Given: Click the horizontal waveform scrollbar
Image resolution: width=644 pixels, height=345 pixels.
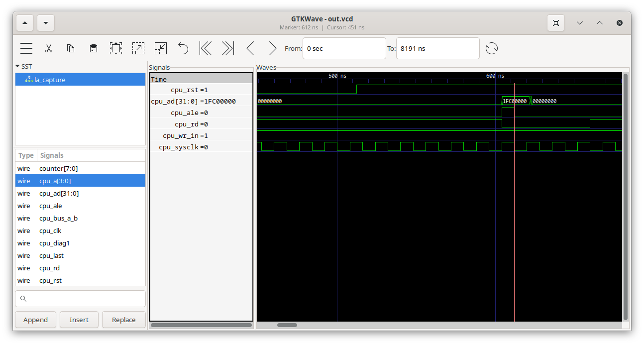Looking at the screenshot, I should point(287,325).
